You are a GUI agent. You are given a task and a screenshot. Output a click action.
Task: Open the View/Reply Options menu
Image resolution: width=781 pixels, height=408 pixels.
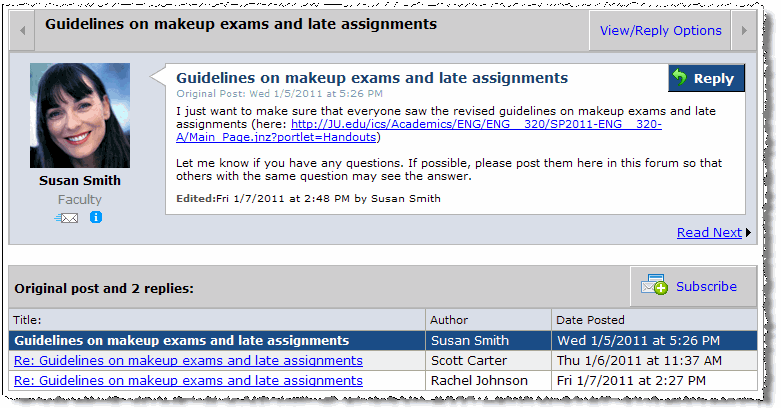pyautogui.click(x=660, y=30)
